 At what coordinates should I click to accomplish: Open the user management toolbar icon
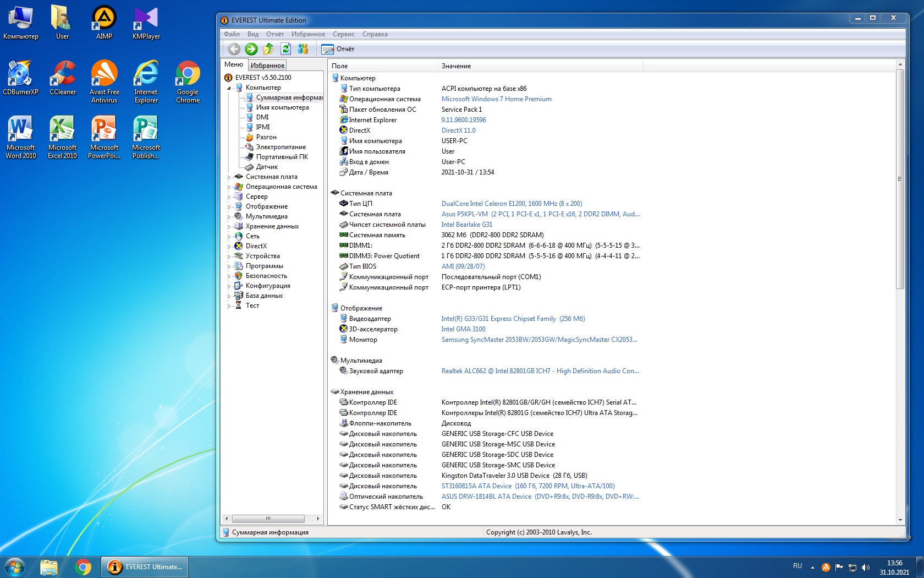(x=303, y=49)
